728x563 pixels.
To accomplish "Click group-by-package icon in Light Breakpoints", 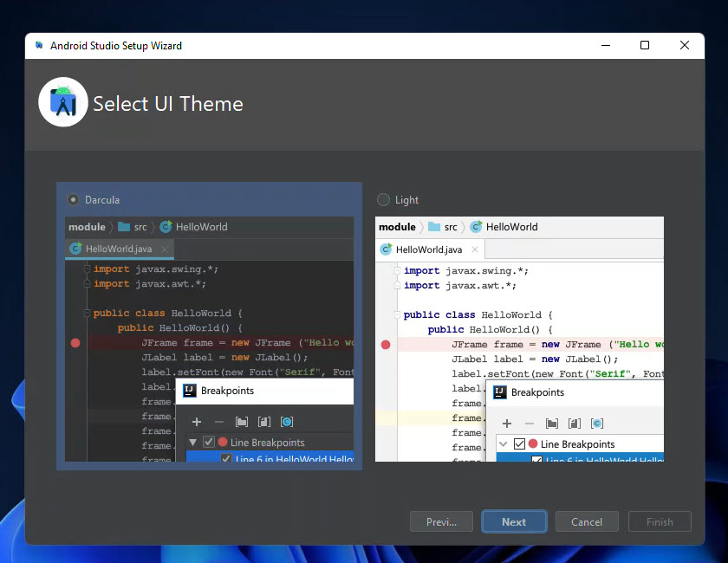I will click(552, 424).
